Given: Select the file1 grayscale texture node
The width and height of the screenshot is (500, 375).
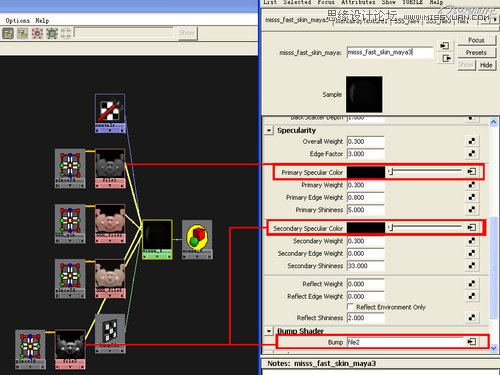Looking at the screenshot, I should pos(110,168).
